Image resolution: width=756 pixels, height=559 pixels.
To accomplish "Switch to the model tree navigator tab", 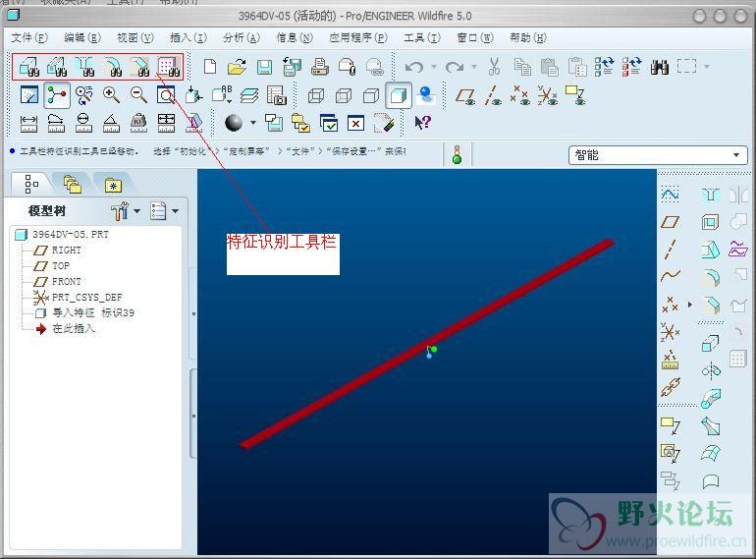I will pyautogui.click(x=31, y=184).
